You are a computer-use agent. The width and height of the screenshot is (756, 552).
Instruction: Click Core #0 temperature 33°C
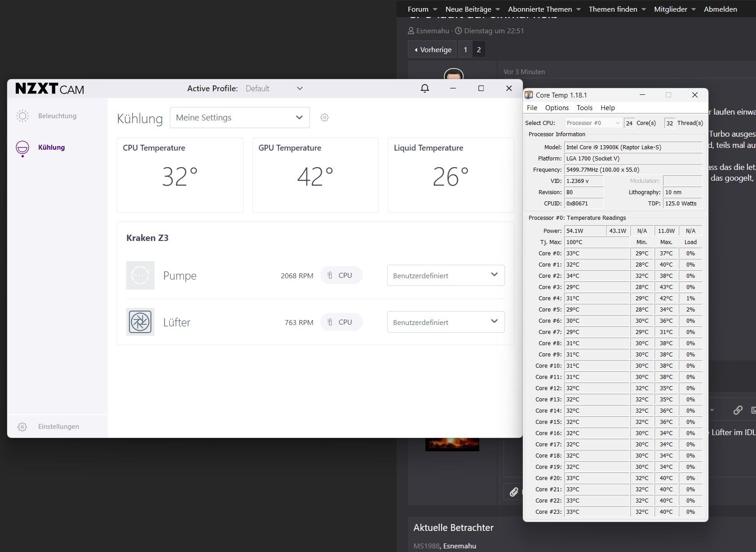(597, 253)
